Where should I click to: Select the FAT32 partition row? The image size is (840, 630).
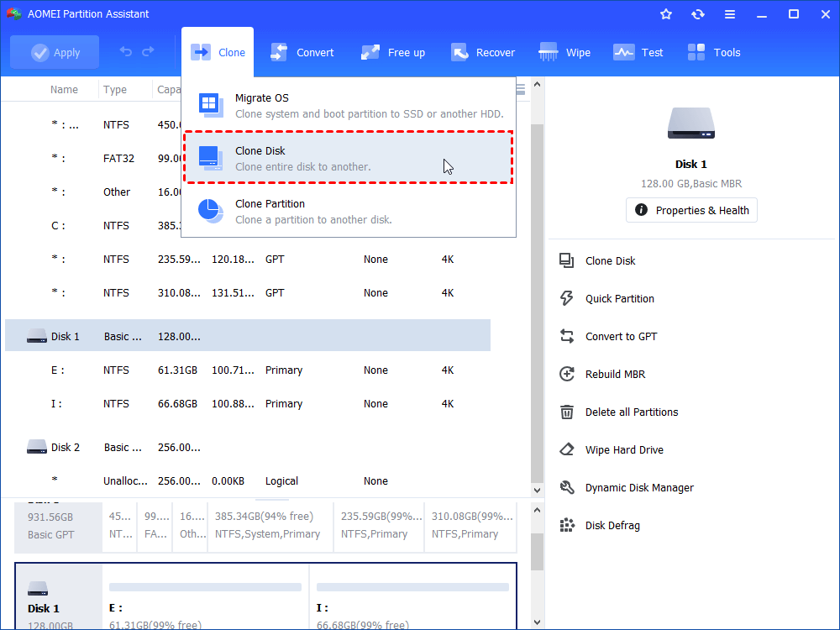pos(93,159)
